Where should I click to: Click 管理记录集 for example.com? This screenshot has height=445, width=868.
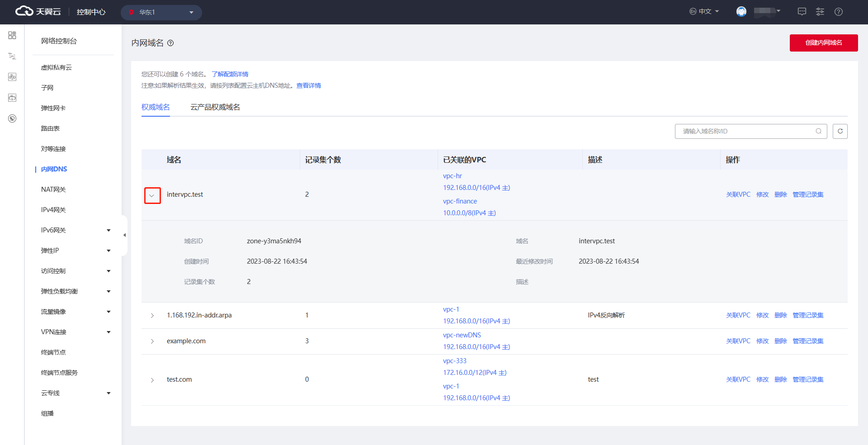807,341
